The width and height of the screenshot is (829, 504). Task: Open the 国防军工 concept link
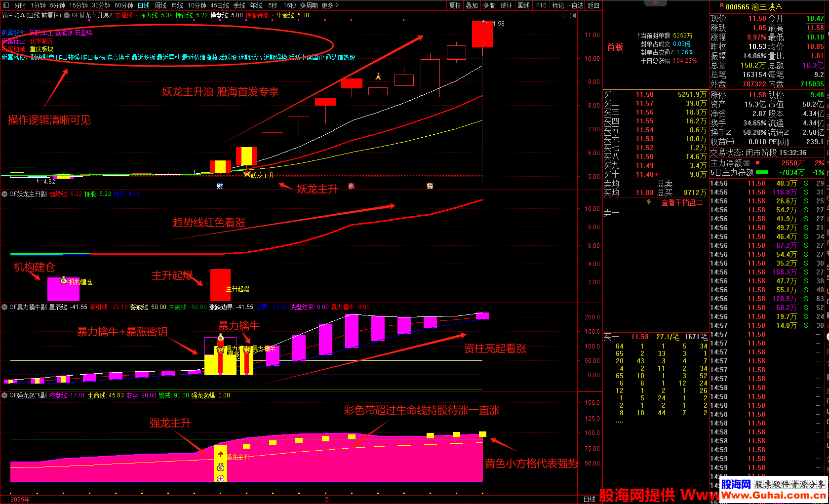click(41, 33)
